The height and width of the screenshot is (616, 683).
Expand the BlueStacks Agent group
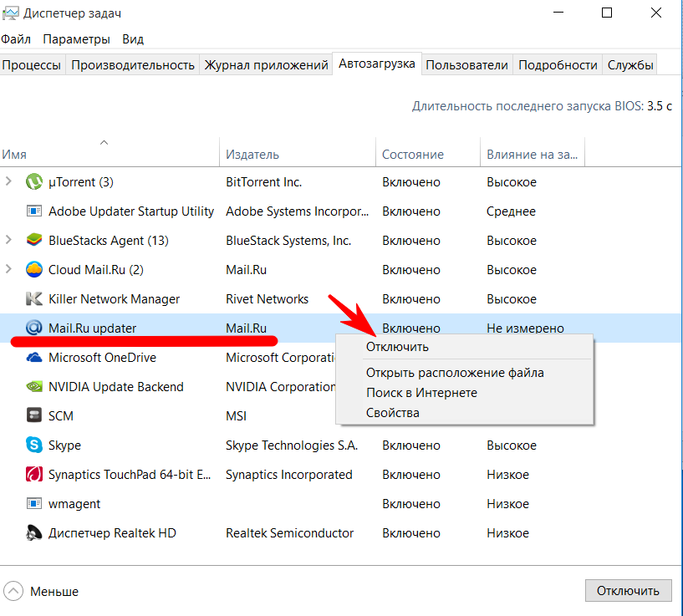point(9,241)
